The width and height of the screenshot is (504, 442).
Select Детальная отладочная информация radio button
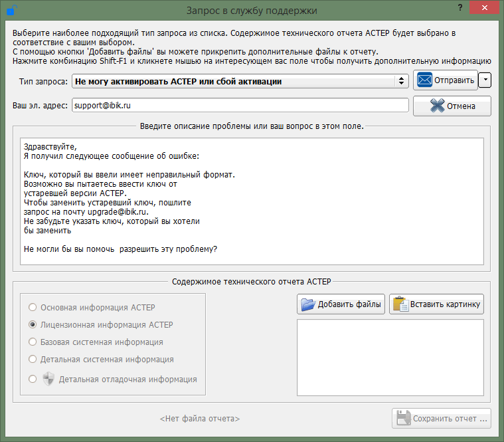(x=33, y=379)
